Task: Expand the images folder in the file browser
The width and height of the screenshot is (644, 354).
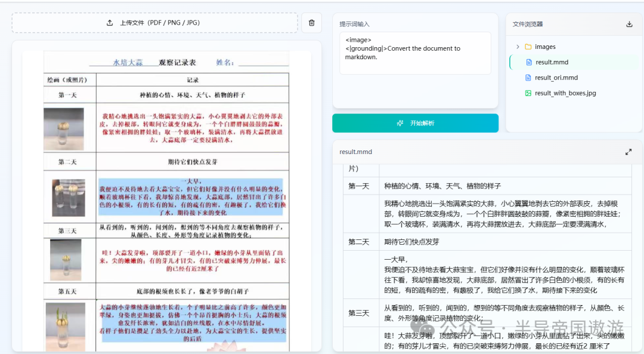Action: click(518, 47)
